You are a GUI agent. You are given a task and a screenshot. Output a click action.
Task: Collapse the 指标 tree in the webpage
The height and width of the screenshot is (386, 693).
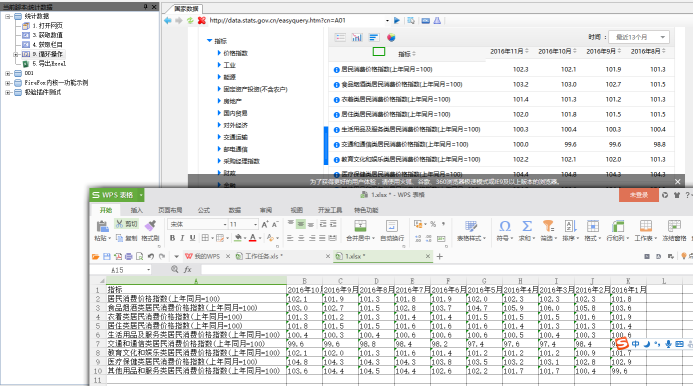pyautogui.click(x=209, y=41)
